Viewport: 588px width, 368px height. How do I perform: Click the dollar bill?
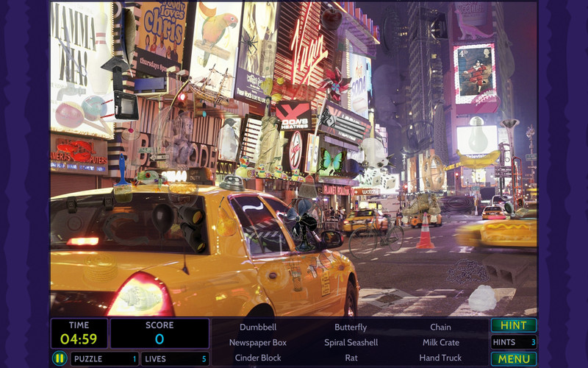(x=269, y=58)
